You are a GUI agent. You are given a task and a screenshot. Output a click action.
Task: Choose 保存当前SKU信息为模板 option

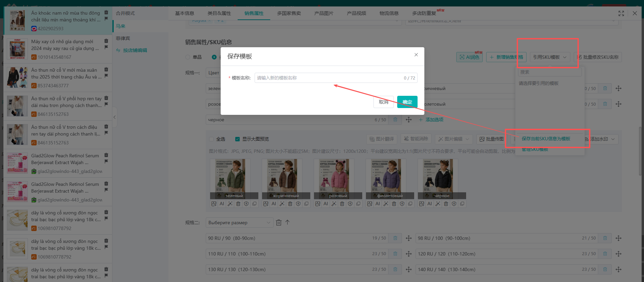(546, 139)
